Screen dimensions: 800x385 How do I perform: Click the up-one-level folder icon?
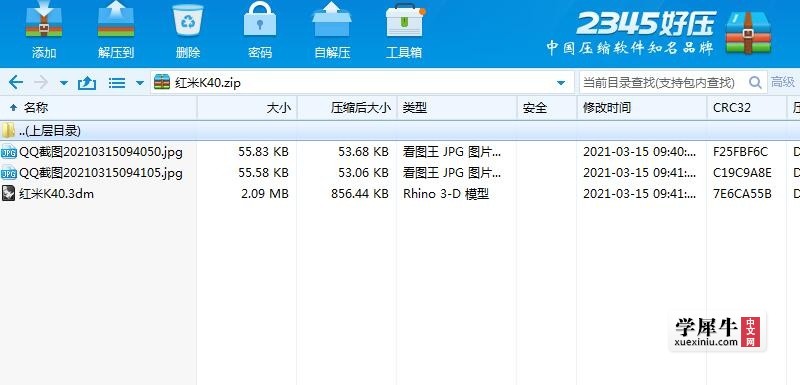click(x=87, y=82)
